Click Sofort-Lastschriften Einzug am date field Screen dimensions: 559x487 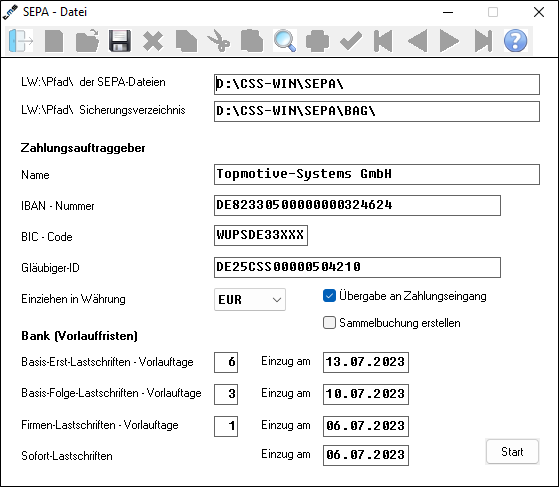coord(366,455)
